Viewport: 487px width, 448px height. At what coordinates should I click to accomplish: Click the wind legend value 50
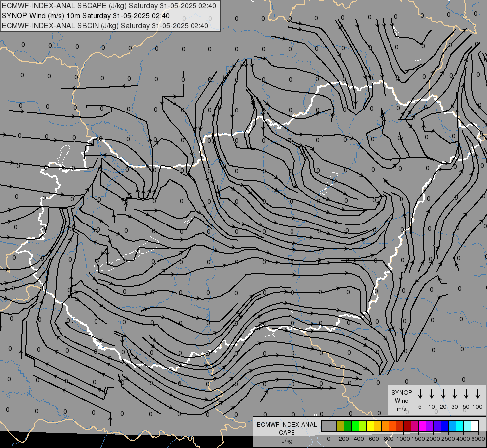tap(466, 407)
